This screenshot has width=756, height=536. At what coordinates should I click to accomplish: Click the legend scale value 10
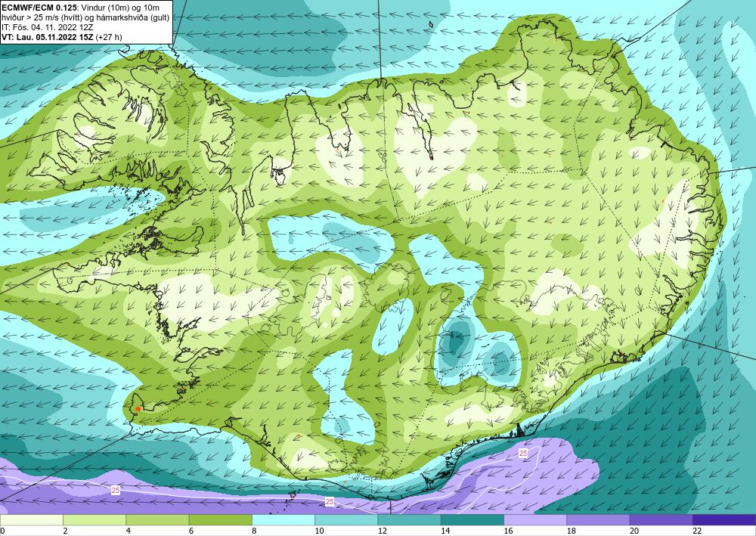click(319, 531)
